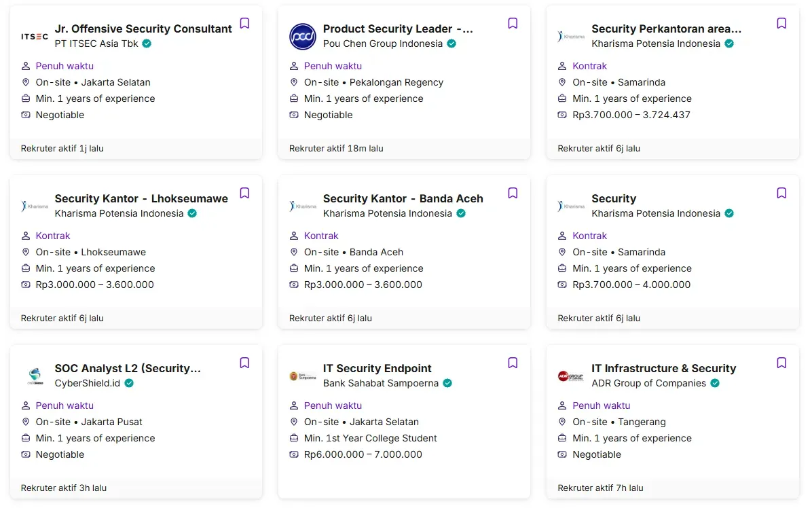Bookmark the Jr. Offensive Security Consultant job
The width and height of the screenshot is (812, 508).
click(x=244, y=23)
